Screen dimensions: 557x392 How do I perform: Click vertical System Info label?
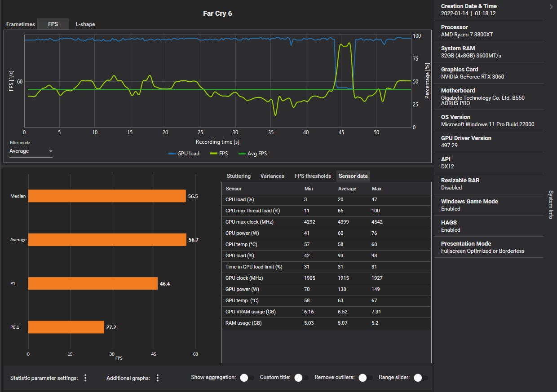551,204
